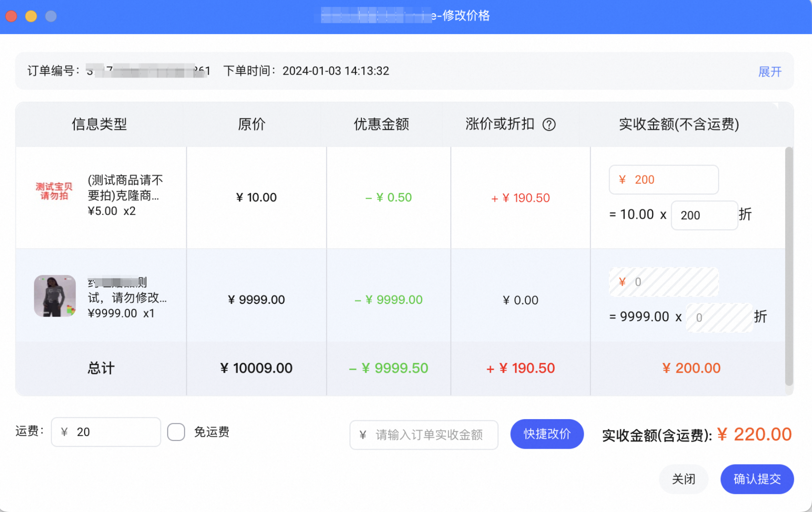The width and height of the screenshot is (812, 512).
Task: Click the help icon beside 涨价或折扣
Action: 549,124
